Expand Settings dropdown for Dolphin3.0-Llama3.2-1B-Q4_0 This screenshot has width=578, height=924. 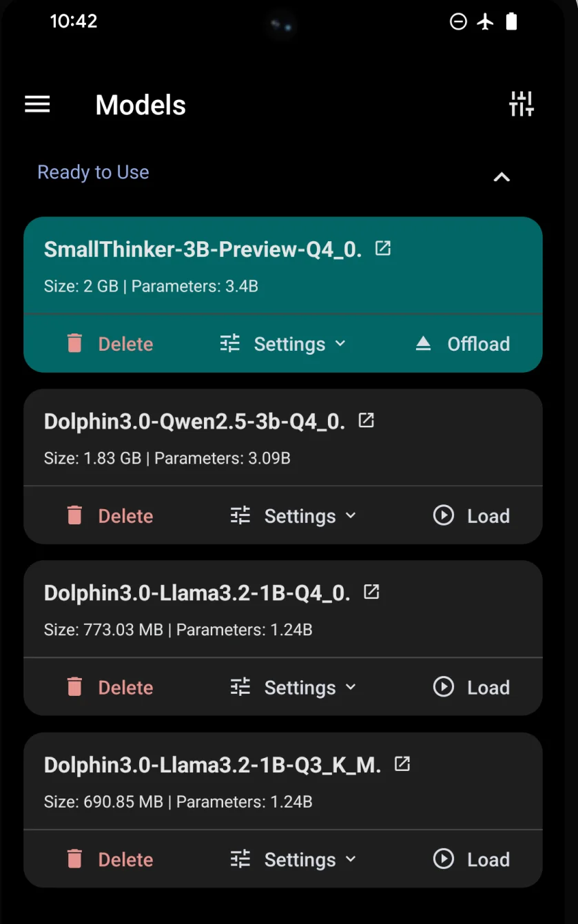click(293, 687)
